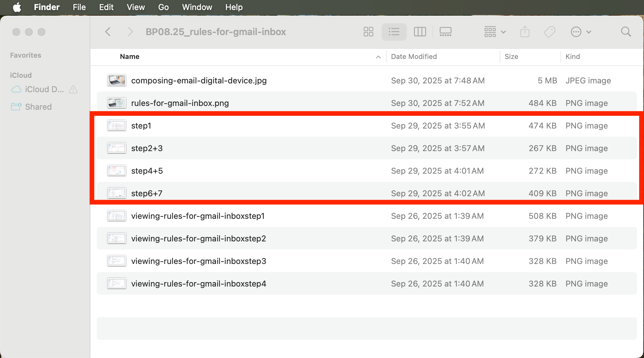Open the Apple menu
This screenshot has width=644, height=358.
pyautogui.click(x=17, y=7)
